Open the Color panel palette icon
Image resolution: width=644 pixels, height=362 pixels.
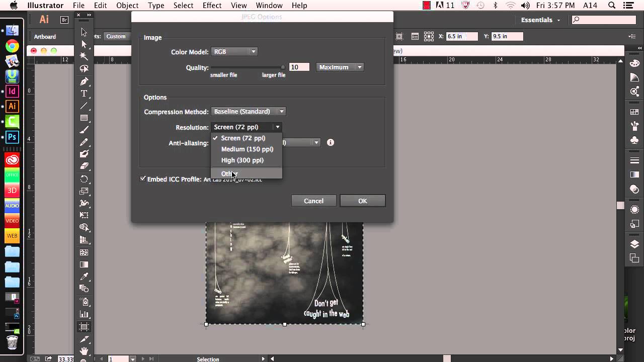(x=634, y=64)
